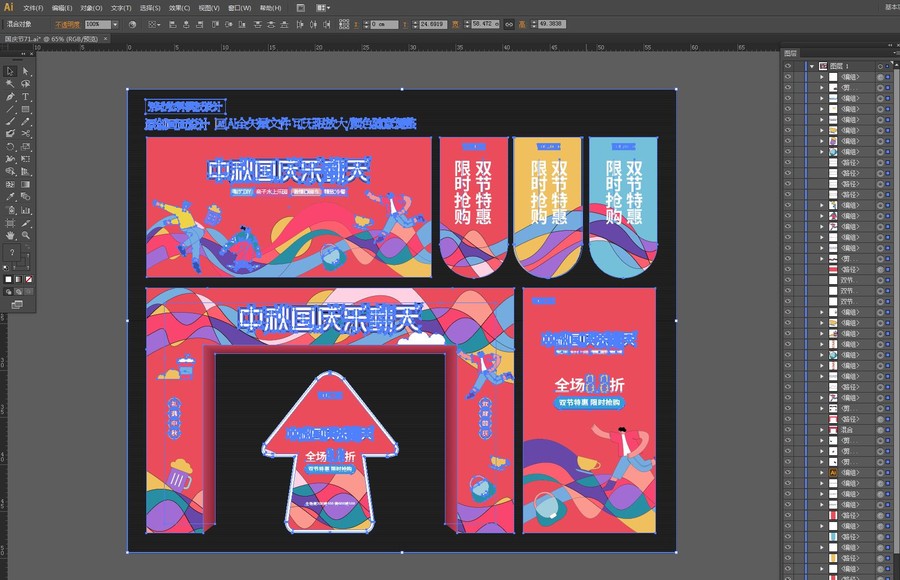
Task: Select the Rotate tool
Action: click(10, 146)
